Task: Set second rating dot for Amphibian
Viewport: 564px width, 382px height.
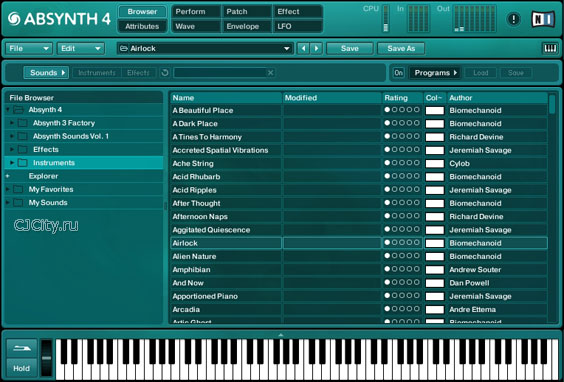Action: click(395, 269)
